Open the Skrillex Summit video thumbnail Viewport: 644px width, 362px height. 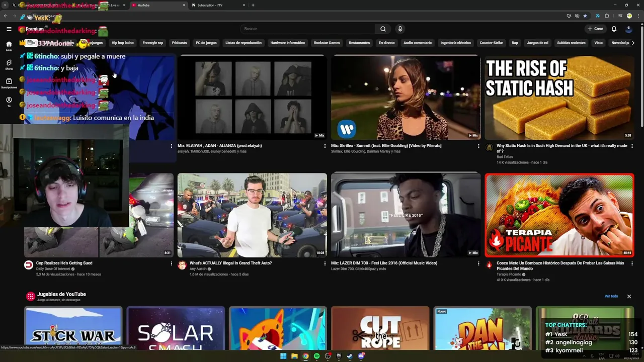406,98
